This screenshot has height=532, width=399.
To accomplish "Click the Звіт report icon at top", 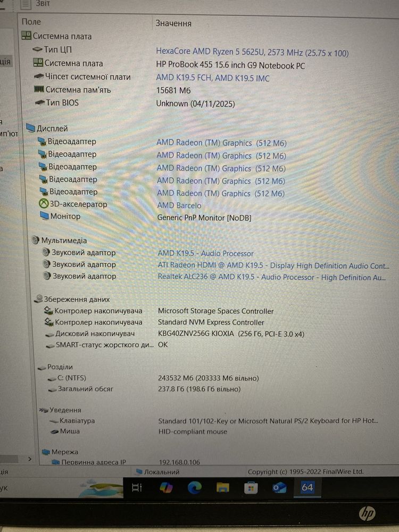I will pos(26,4).
